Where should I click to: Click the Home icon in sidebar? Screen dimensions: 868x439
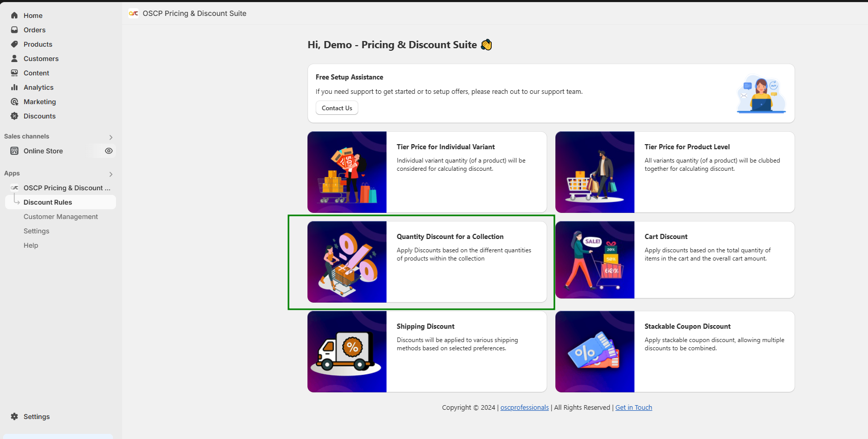click(14, 15)
